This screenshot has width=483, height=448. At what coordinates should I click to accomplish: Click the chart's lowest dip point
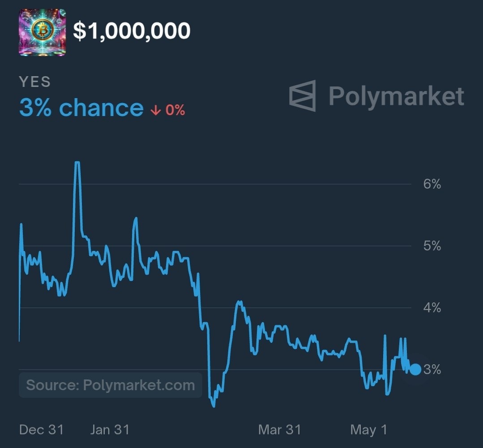[214, 406]
